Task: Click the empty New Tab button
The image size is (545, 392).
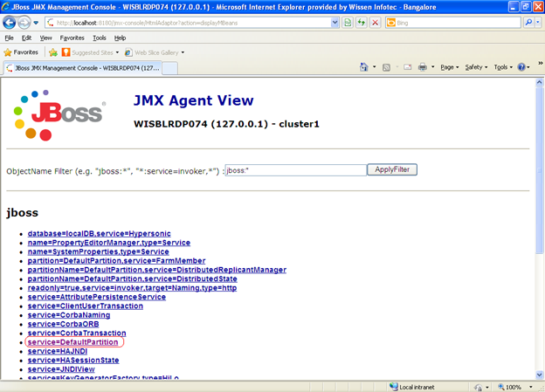Action: tap(170, 68)
